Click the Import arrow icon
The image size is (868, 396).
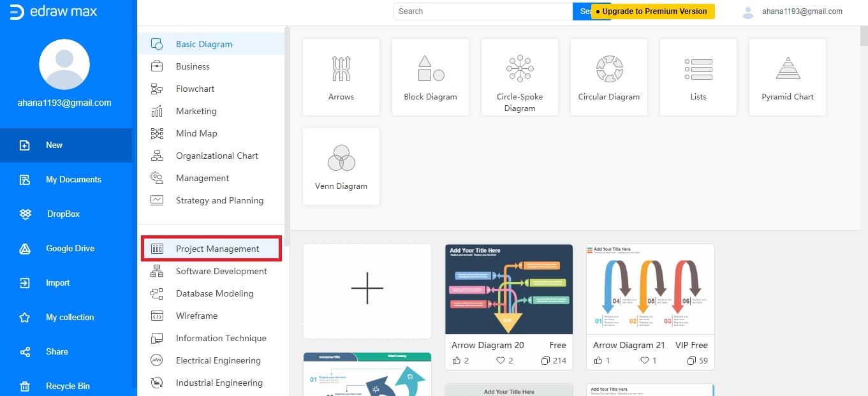tap(25, 283)
